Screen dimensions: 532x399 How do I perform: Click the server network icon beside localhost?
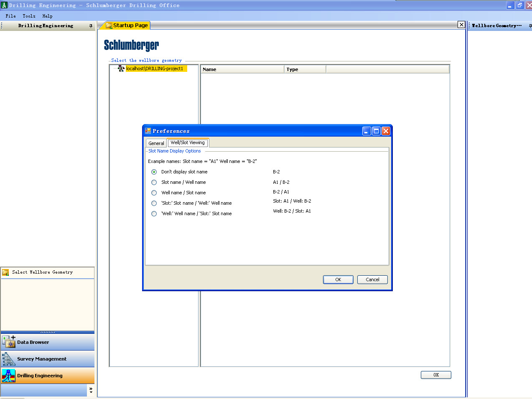(x=121, y=69)
